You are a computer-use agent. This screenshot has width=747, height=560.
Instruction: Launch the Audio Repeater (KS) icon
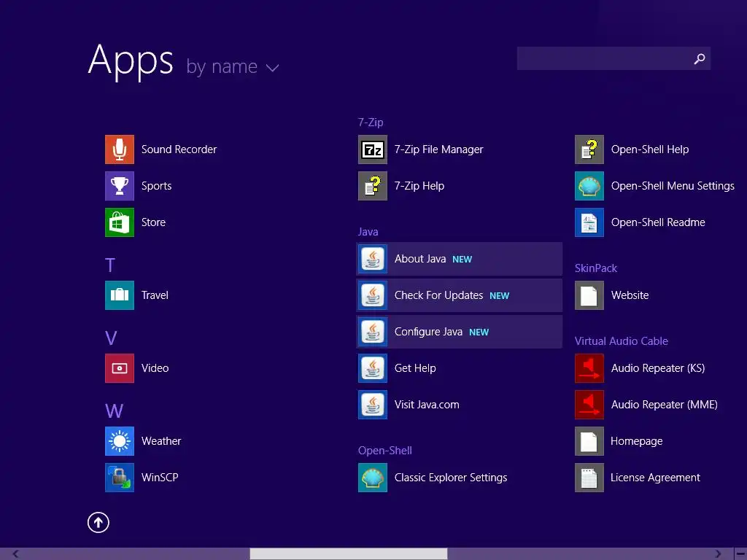point(589,368)
